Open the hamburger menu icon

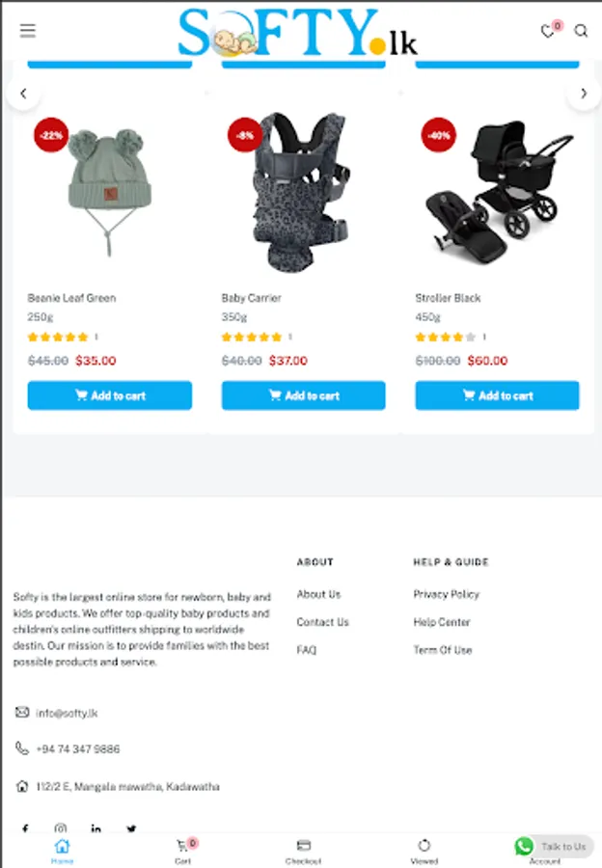[28, 31]
